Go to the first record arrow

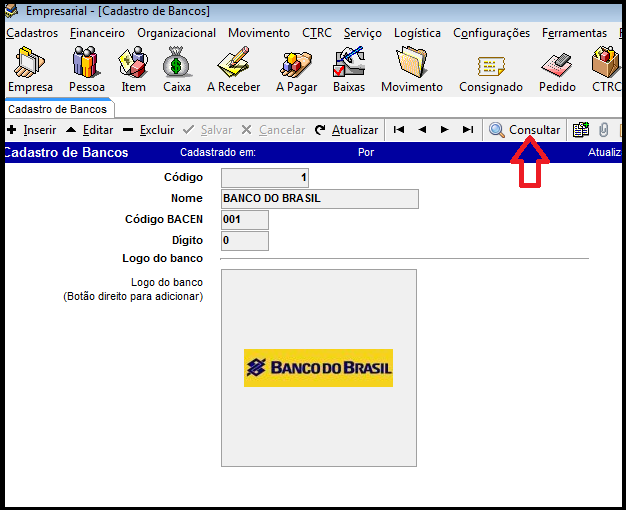(x=399, y=130)
